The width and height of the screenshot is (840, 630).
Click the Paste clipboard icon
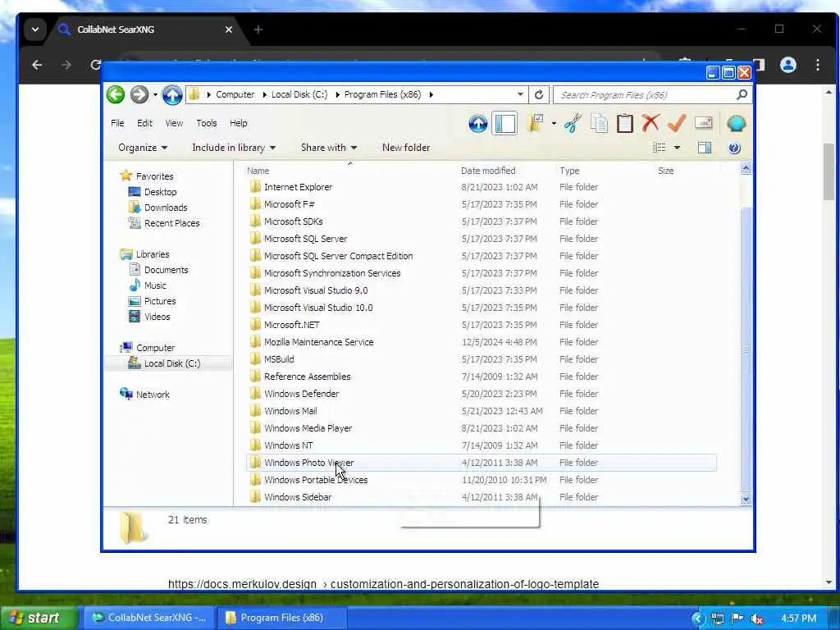click(624, 124)
